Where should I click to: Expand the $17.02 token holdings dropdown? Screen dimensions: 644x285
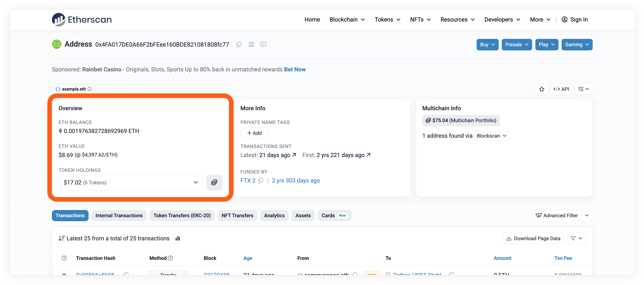point(130,183)
